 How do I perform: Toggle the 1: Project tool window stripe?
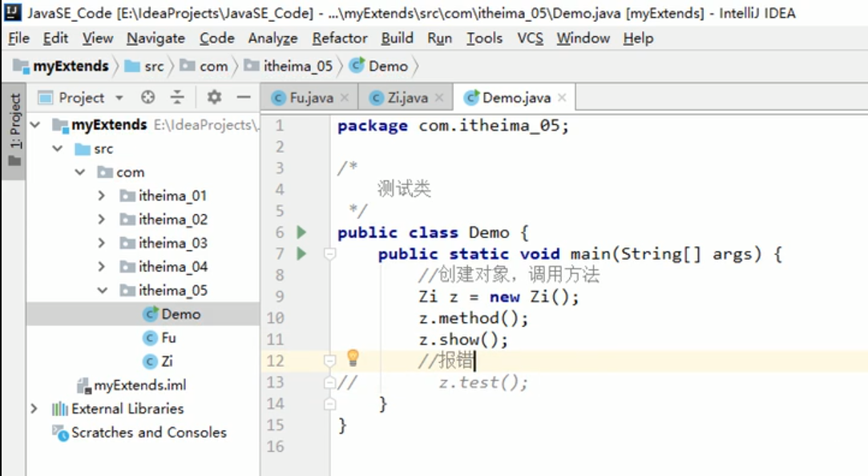(14, 131)
